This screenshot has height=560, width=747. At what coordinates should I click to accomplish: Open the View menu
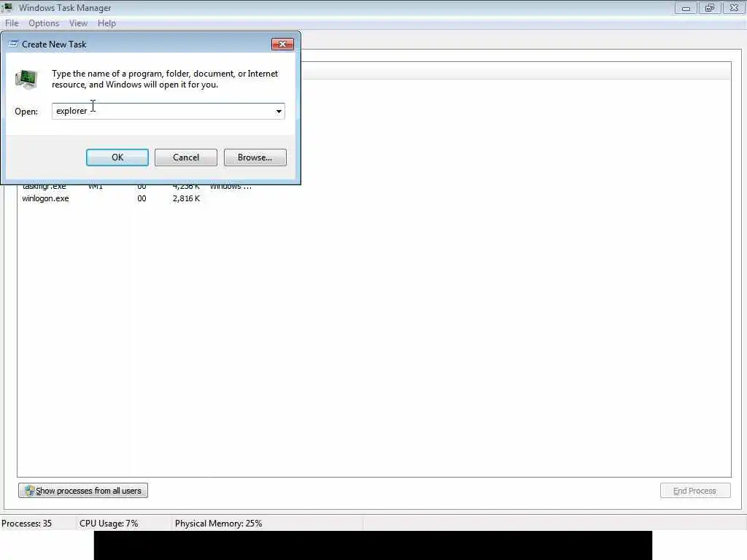(x=78, y=23)
